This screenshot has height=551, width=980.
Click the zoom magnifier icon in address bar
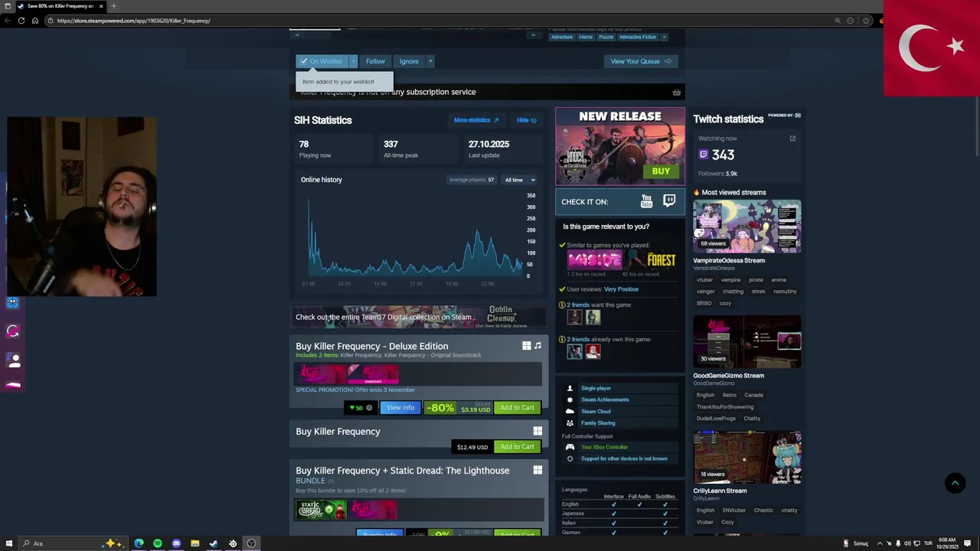pyautogui.click(x=838, y=21)
